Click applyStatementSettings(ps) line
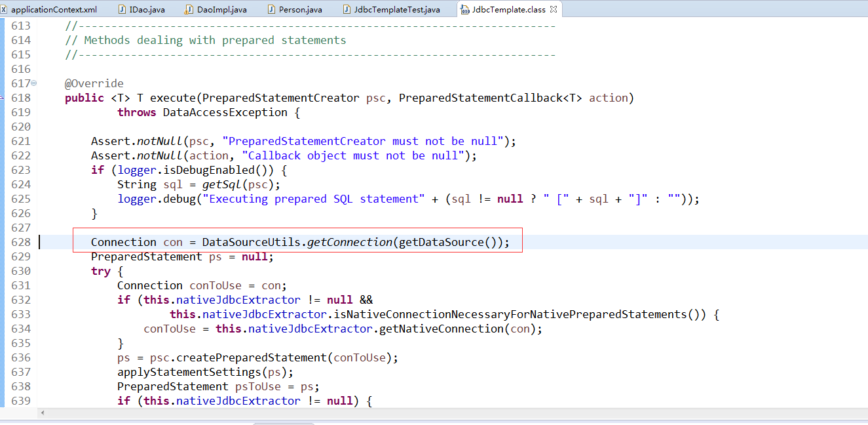This screenshot has height=425, width=868. pyautogui.click(x=205, y=372)
